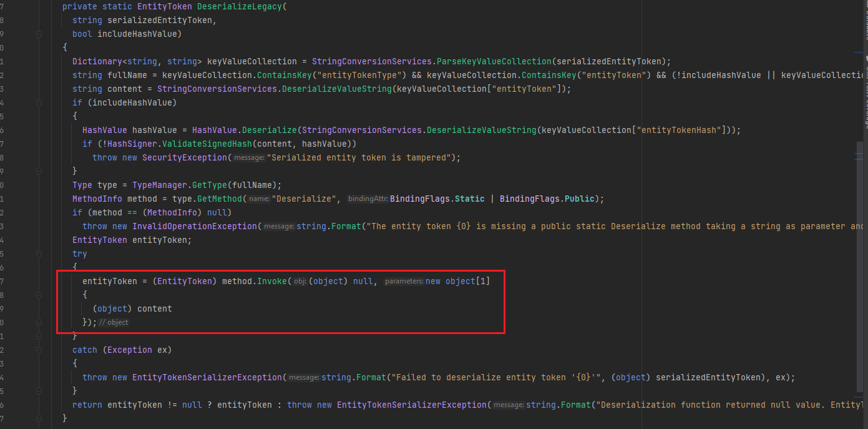Click the ParseKeyValueCollection method call
The height and width of the screenshot is (429, 868).
point(494,61)
